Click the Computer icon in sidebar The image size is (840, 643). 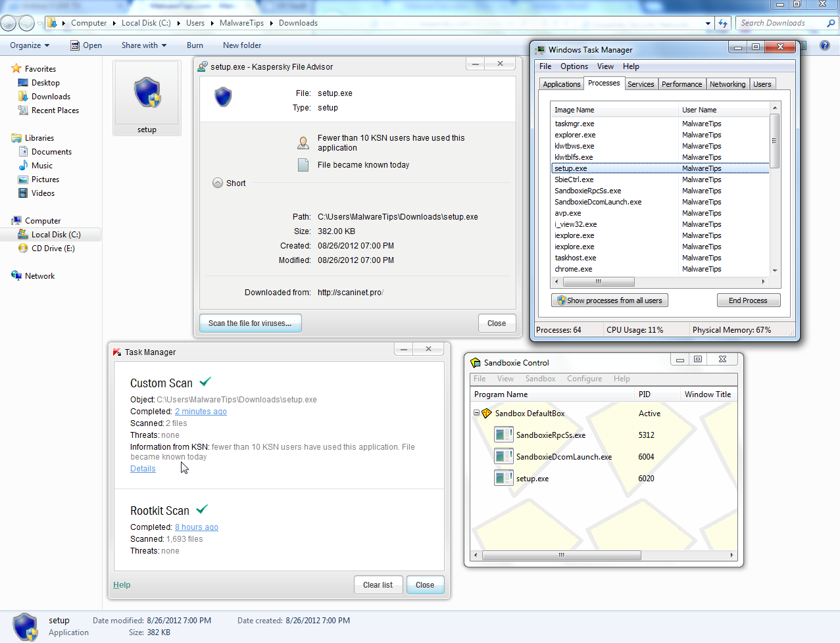(x=16, y=221)
